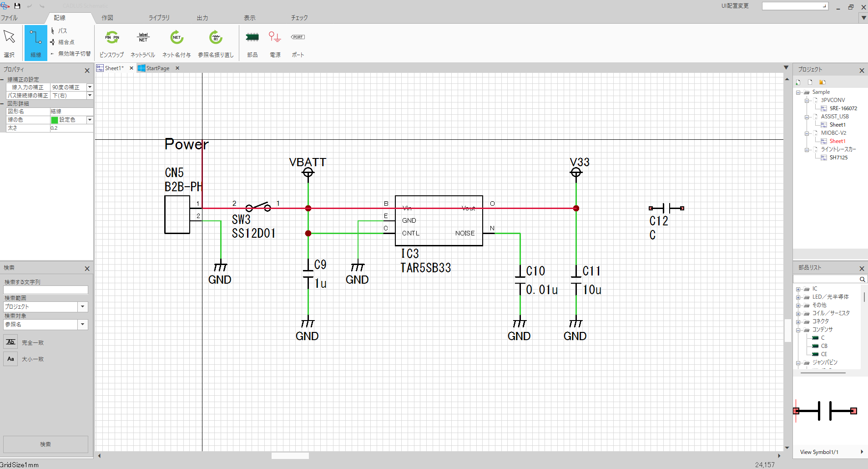
Task: Choose the 部品 component tool
Action: (252, 43)
